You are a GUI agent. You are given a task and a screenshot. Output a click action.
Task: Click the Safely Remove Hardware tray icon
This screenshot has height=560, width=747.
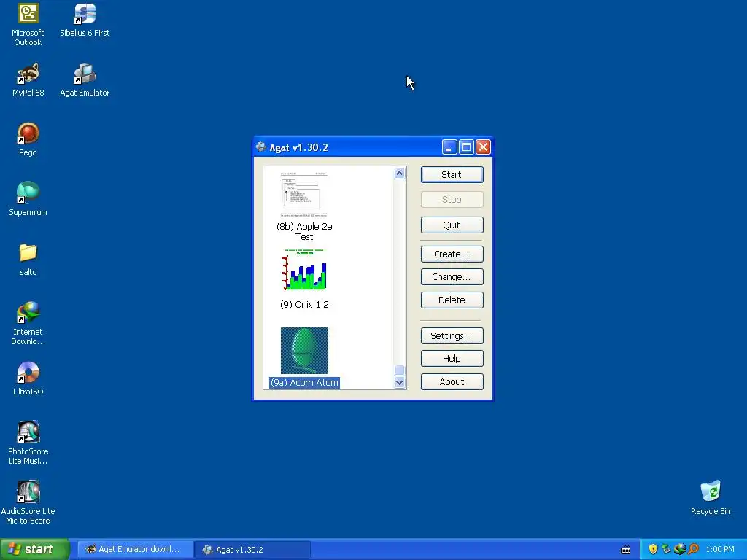click(666, 549)
